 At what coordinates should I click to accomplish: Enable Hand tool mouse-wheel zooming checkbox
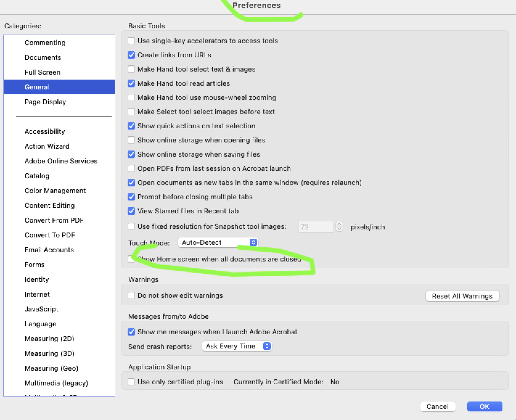131,97
